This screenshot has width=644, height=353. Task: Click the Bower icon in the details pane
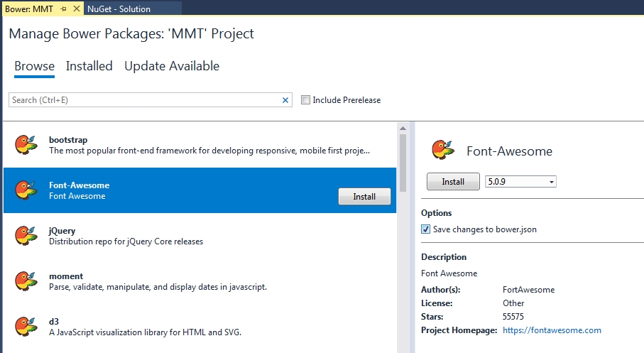click(x=443, y=150)
